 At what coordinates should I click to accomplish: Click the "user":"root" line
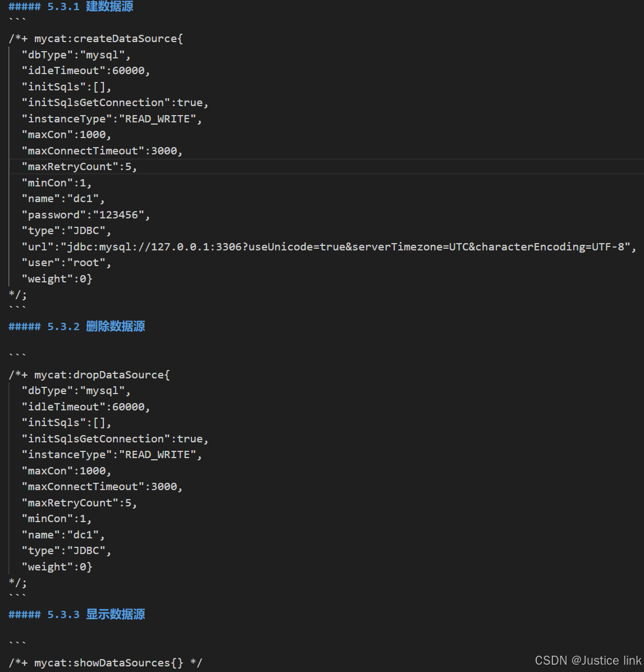click(x=66, y=263)
